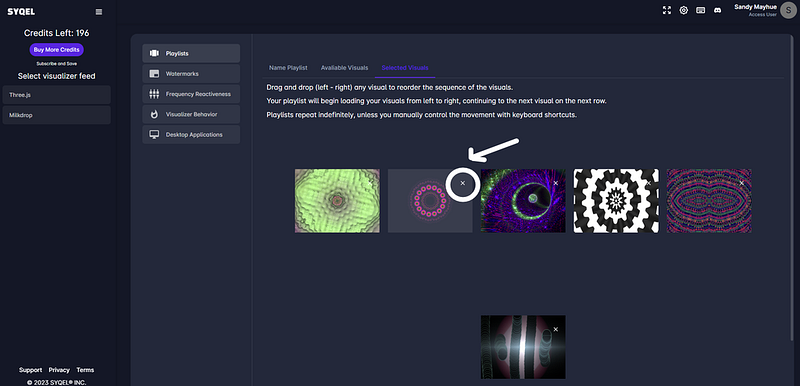This screenshot has height=386, width=800.
Task: Select the Milkdrop visualizer feed
Action: pyautogui.click(x=57, y=115)
